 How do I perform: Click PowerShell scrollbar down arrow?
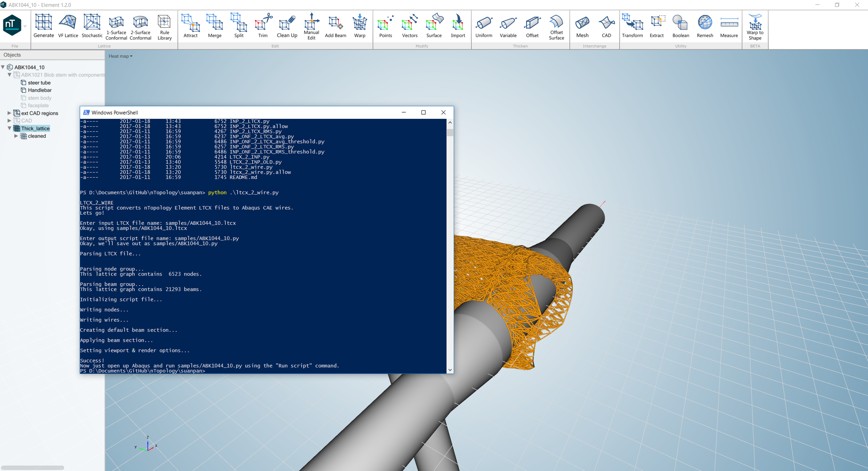pos(450,370)
